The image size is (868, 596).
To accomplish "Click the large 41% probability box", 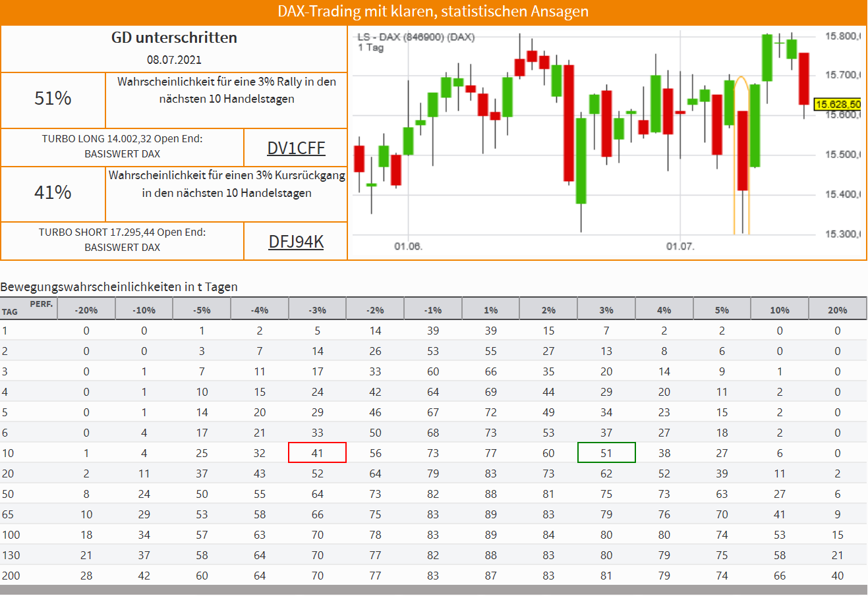I will click(x=53, y=193).
